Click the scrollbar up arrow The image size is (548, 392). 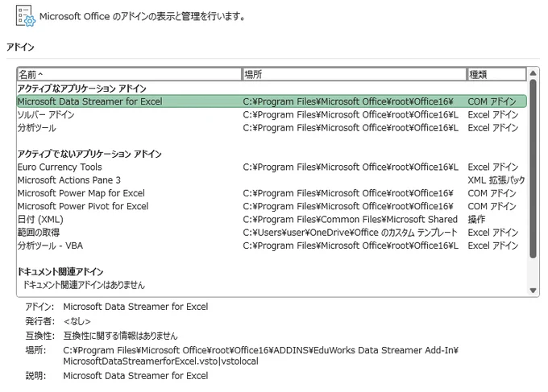pos(533,73)
